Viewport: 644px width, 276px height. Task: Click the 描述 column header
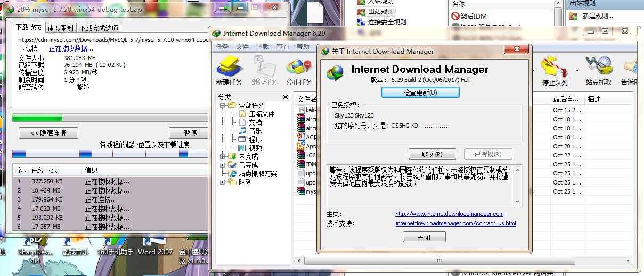594,99
